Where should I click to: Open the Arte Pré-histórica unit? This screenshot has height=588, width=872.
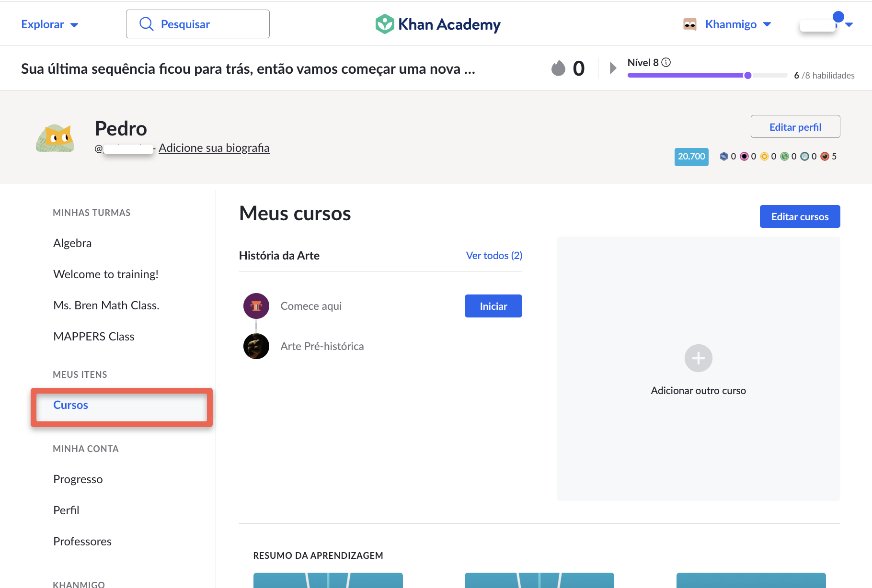[322, 346]
